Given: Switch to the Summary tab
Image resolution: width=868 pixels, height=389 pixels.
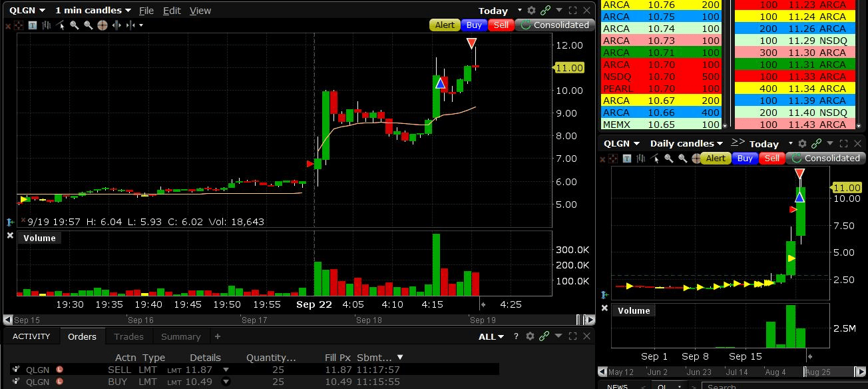Looking at the screenshot, I should (180, 336).
